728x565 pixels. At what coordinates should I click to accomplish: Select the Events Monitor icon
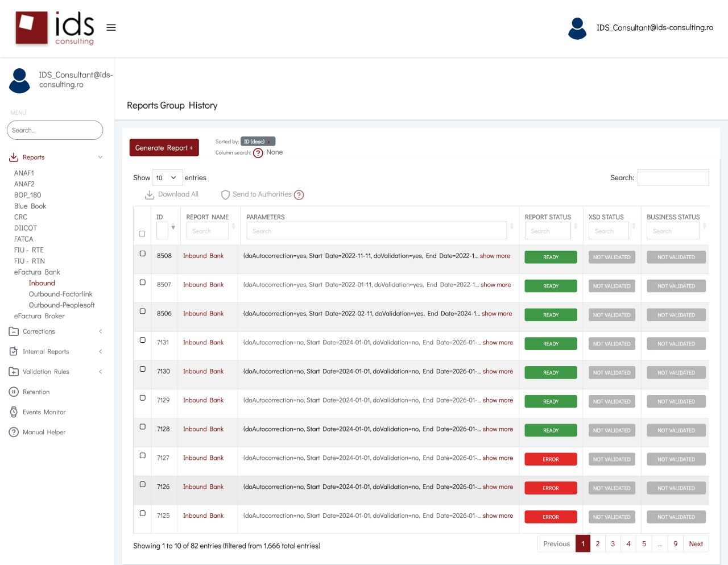[14, 412]
